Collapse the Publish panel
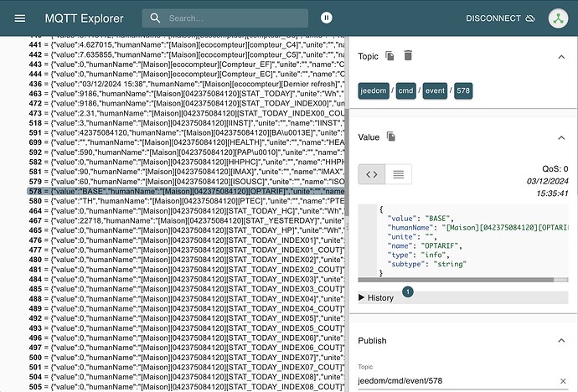This screenshot has width=578, height=392. click(x=560, y=341)
